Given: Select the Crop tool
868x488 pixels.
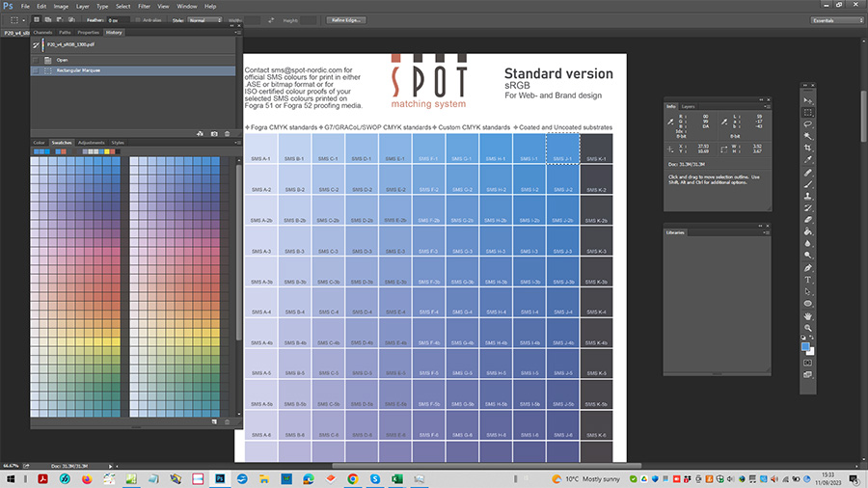Looking at the screenshot, I should coord(808,149).
